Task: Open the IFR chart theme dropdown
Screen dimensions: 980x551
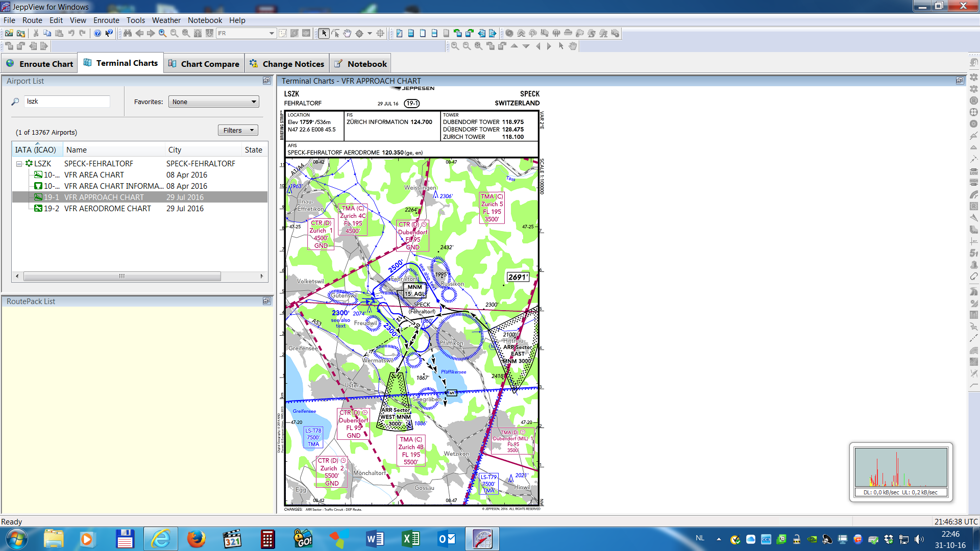Action: pyautogui.click(x=272, y=33)
